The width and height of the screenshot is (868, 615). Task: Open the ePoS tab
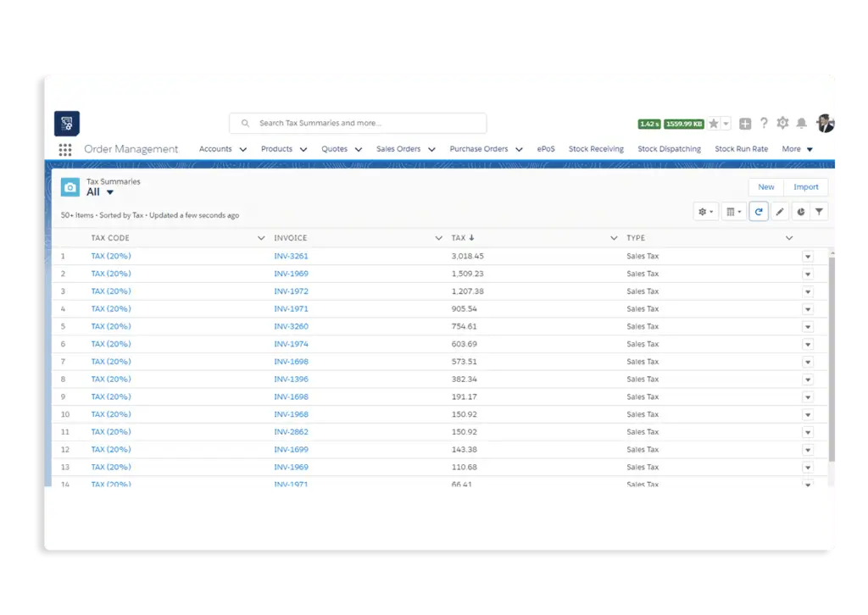[x=546, y=149]
